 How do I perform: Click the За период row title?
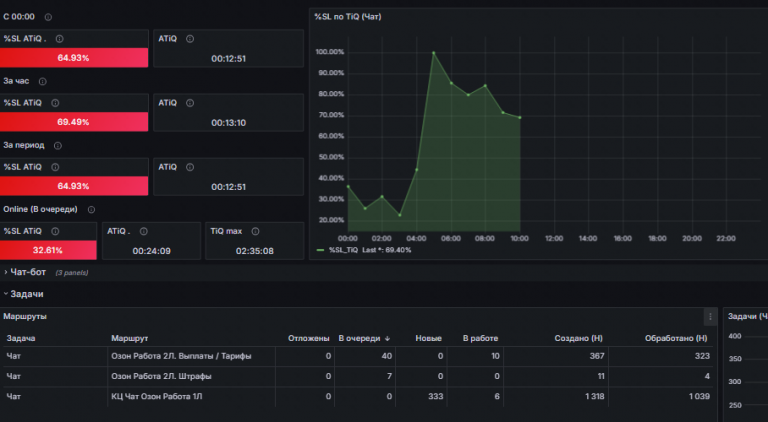[24, 145]
